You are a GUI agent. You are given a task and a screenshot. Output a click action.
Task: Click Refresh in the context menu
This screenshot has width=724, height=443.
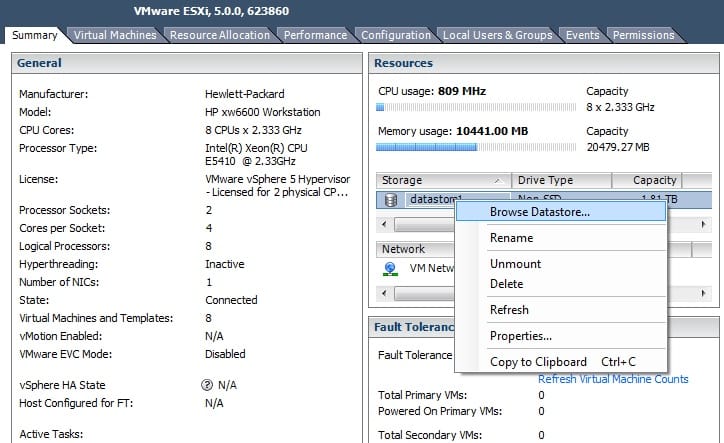[561, 310]
